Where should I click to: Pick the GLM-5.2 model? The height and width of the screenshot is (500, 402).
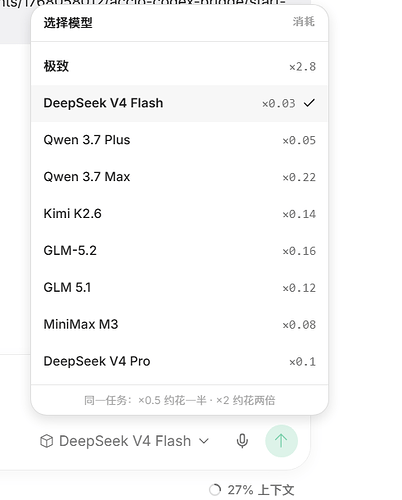pyautogui.click(x=180, y=251)
